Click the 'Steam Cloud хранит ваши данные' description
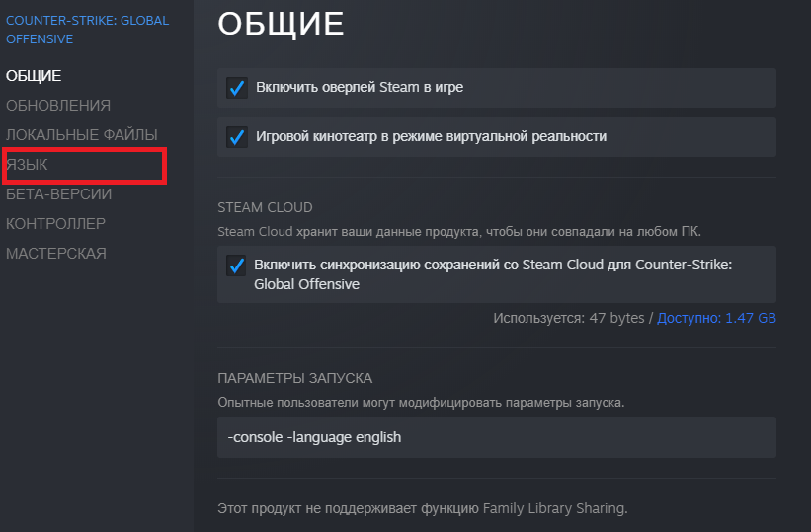 pyautogui.click(x=459, y=232)
